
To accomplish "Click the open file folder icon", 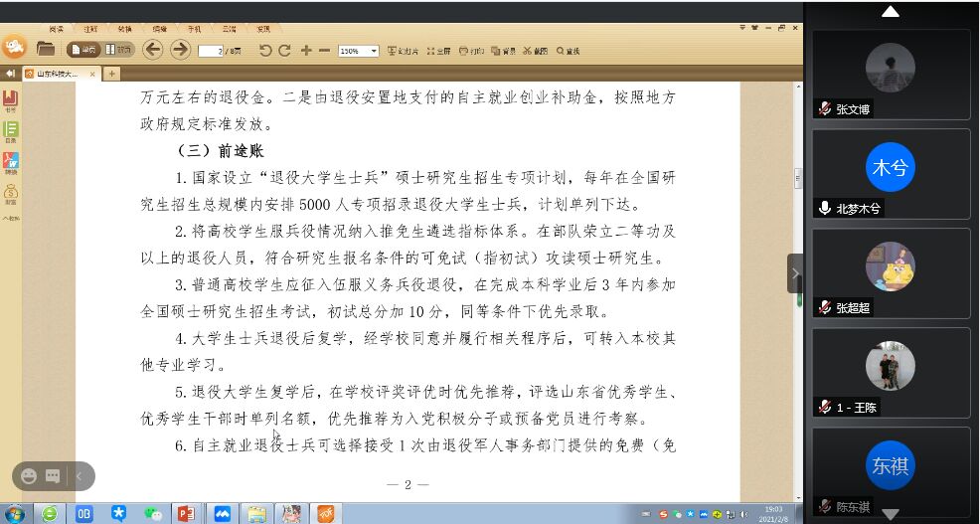I will (x=46, y=49).
